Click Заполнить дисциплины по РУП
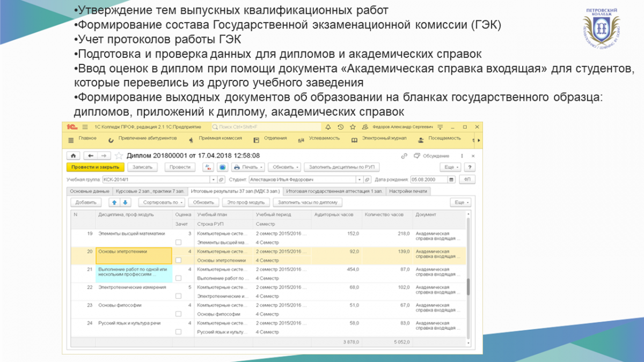The width and height of the screenshot is (644, 362). [342, 167]
